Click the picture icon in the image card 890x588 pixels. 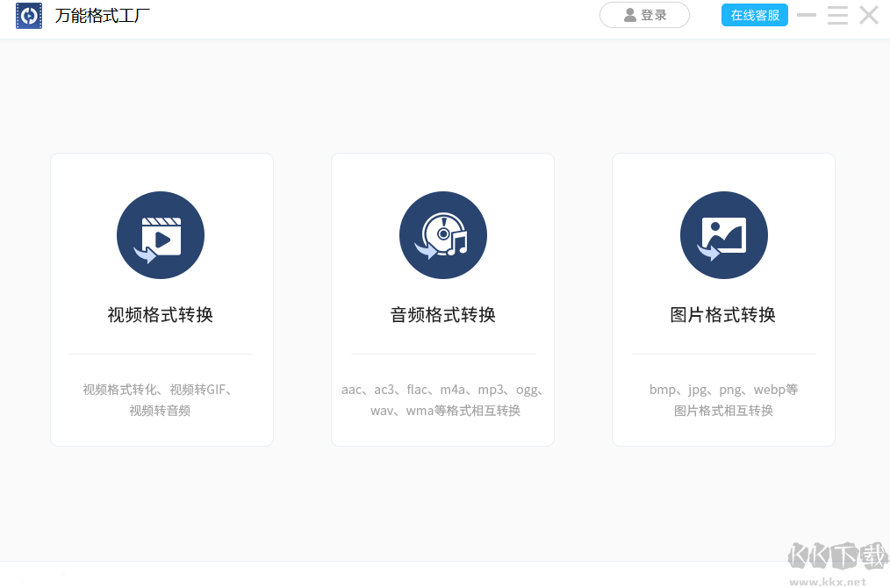(723, 234)
